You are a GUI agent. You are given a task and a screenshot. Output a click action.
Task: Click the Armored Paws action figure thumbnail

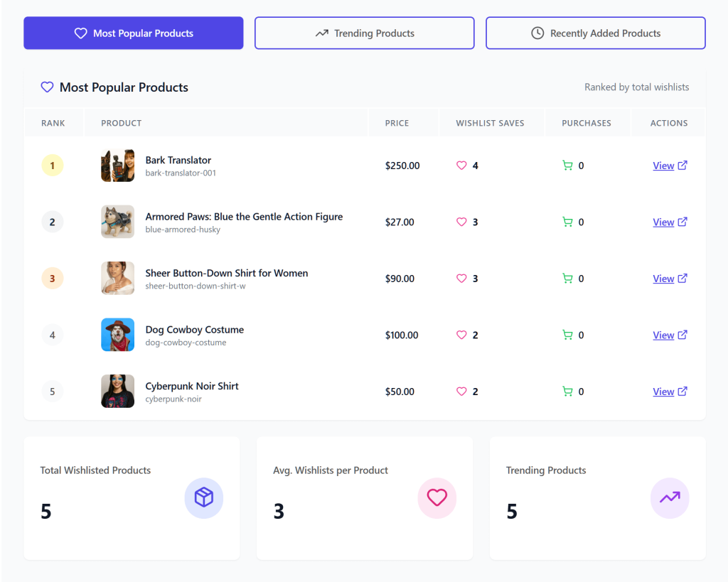click(117, 222)
